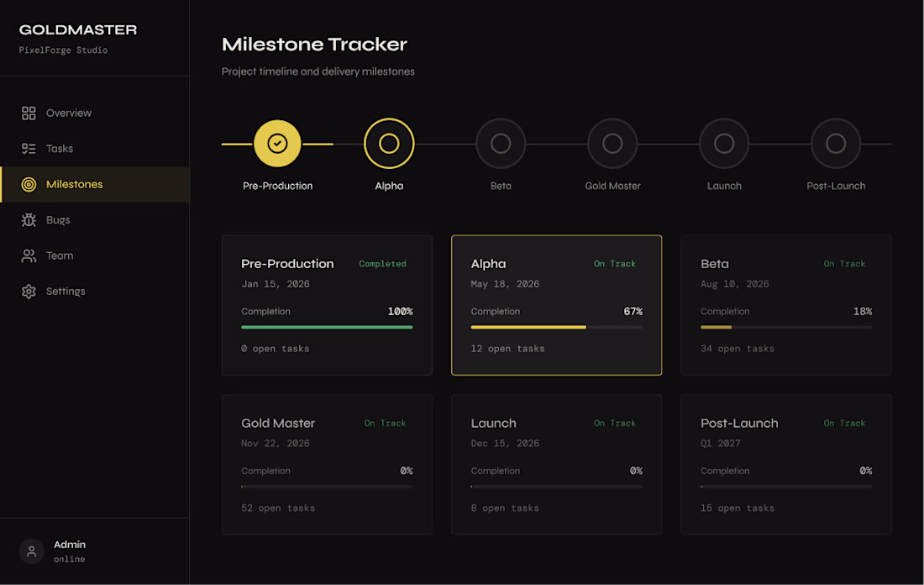Click "15 open tasks" on Post-Launch card
924x585 pixels.
[738, 509]
